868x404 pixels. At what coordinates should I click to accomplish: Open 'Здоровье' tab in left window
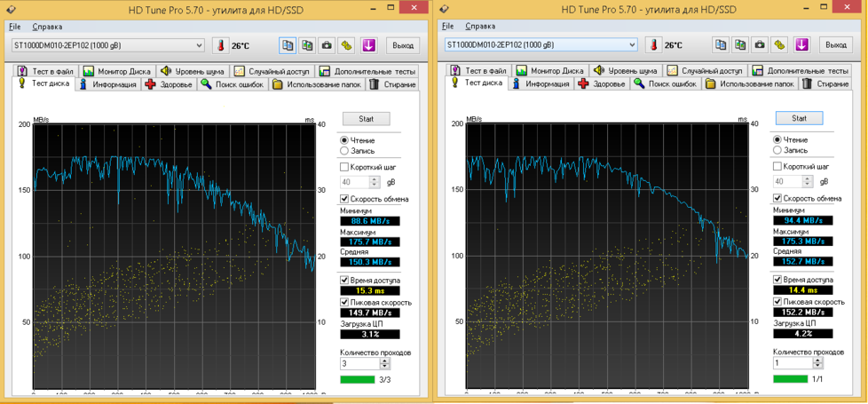[169, 84]
